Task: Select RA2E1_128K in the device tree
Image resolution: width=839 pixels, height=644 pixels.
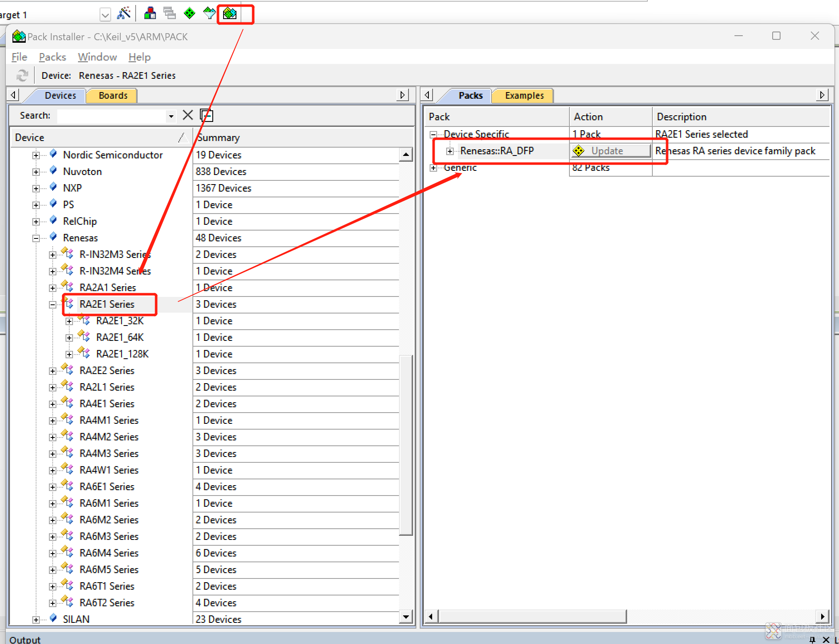Action: pos(122,354)
